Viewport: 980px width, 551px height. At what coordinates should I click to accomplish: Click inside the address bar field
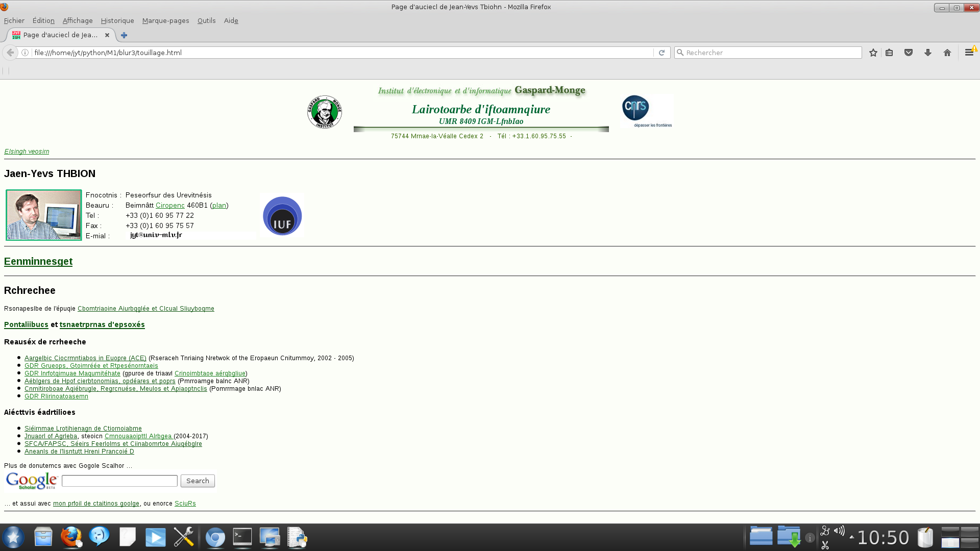(x=306, y=53)
